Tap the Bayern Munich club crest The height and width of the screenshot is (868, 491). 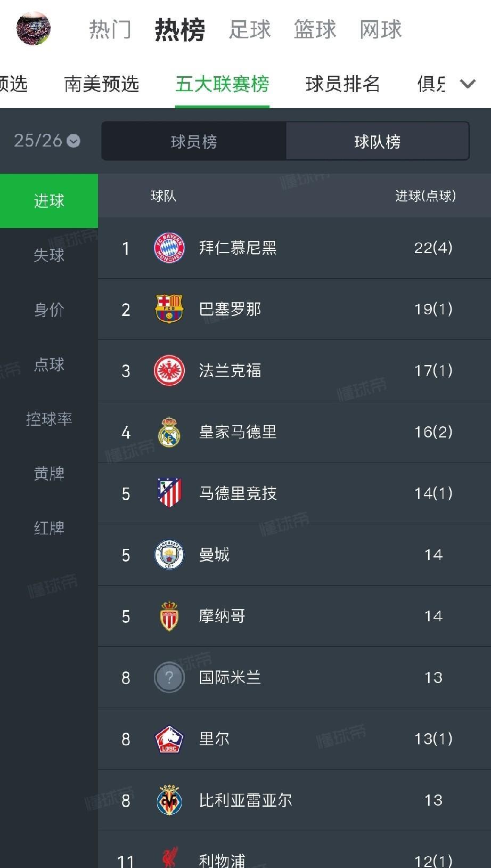169,248
